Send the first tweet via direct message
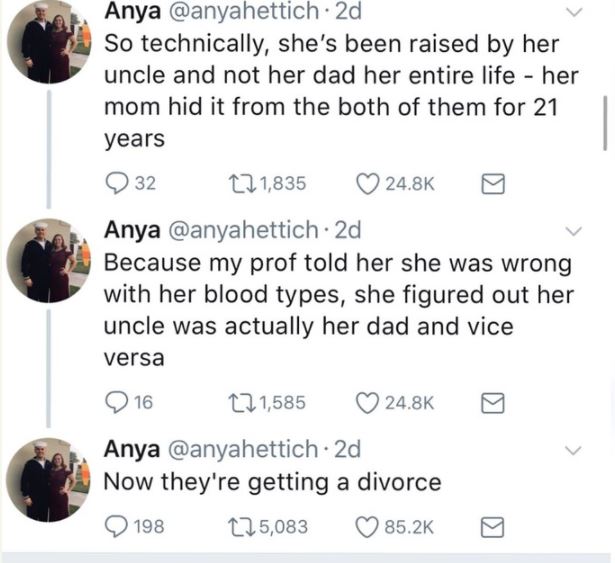The image size is (615, 563). [x=494, y=183]
